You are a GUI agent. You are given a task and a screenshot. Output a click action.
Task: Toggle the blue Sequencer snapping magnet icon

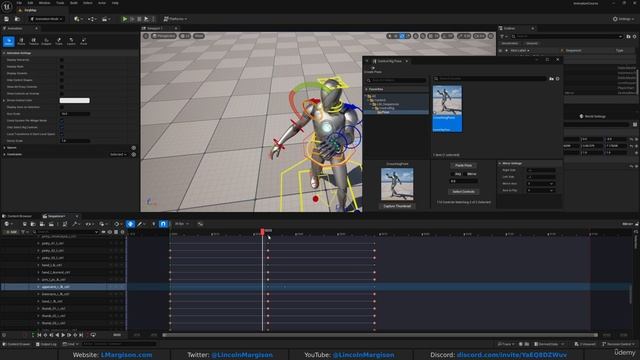[163, 224]
